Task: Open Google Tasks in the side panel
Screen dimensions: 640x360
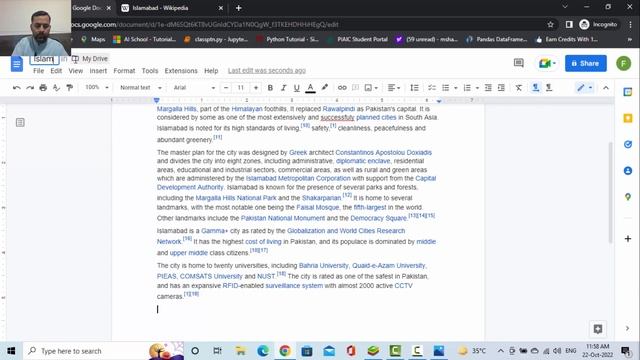Action: (x=628, y=144)
